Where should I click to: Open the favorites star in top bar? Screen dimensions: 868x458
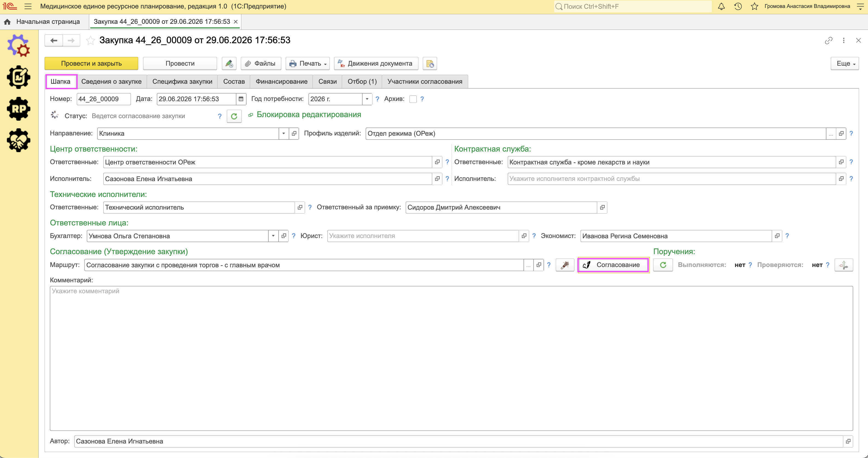tap(754, 6)
